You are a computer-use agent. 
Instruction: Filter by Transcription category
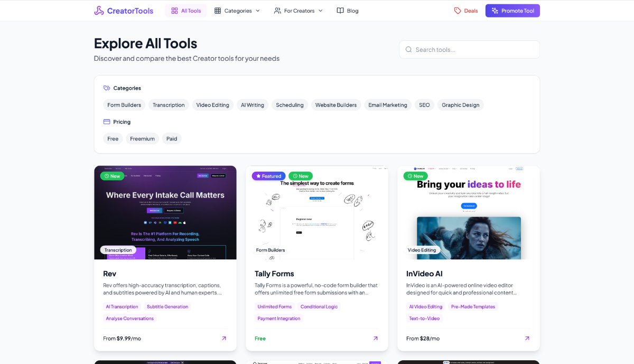point(169,105)
